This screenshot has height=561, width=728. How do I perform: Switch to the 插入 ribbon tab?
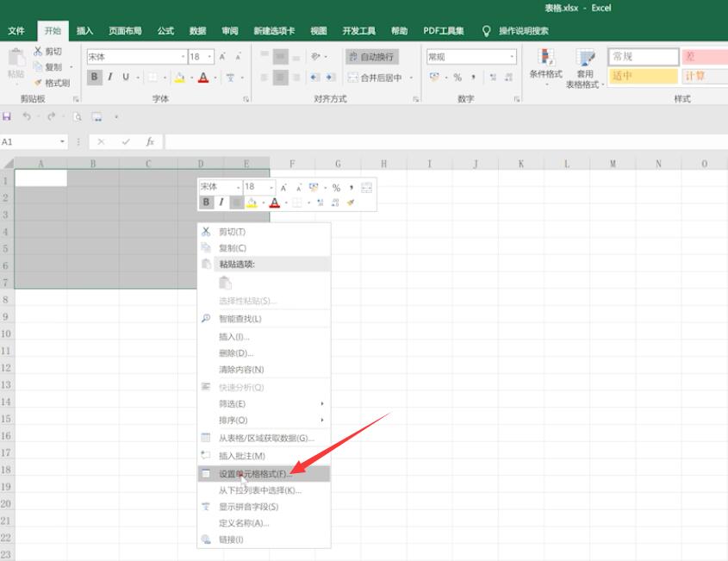click(84, 31)
